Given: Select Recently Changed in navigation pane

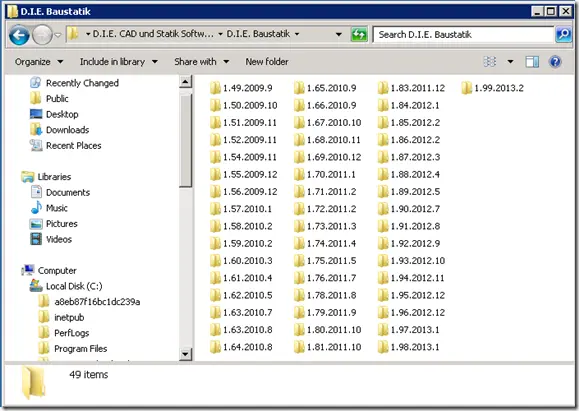Looking at the screenshot, I should (x=74, y=83).
